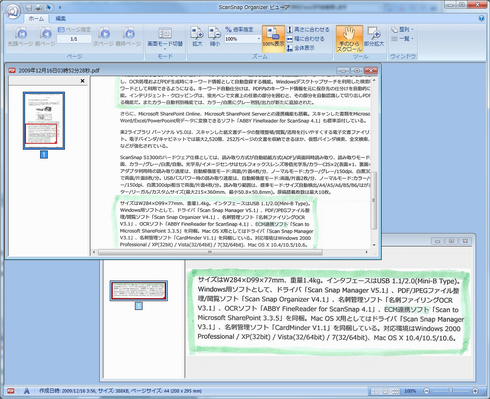Switch to the ホーム ribbon tab
The width and height of the screenshot is (490, 399).
(x=36, y=19)
